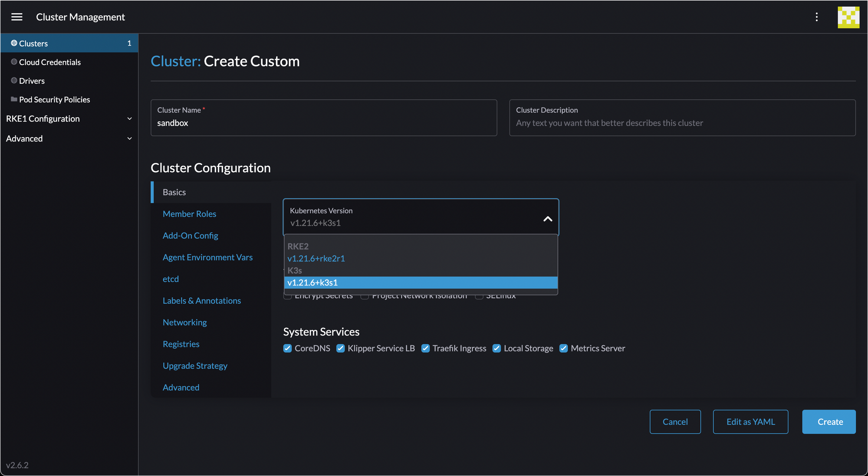Open the vertical three-dot options menu
The width and height of the screenshot is (868, 476).
[816, 17]
